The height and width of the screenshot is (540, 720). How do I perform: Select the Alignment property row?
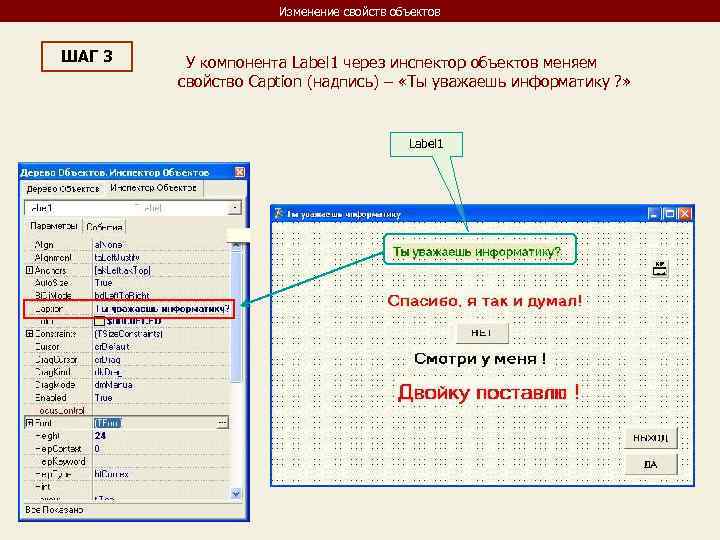(127, 258)
